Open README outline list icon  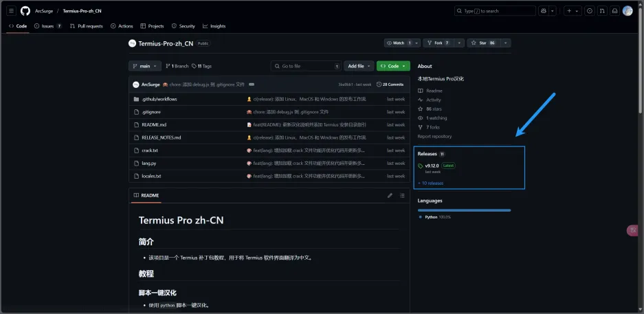click(x=403, y=195)
